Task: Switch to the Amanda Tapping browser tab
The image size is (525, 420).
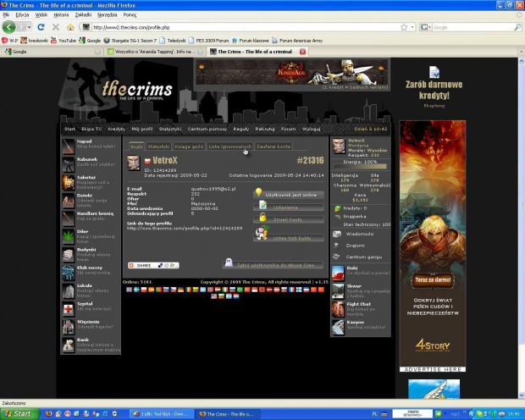Action: point(155,52)
